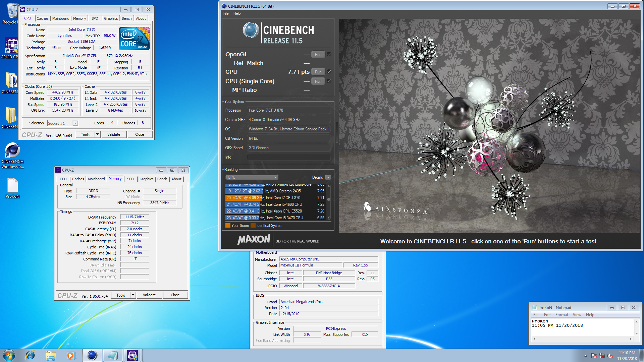Select ranking row Intel Xeon CPU E5520
This screenshot has height=362, width=644.
(x=275, y=211)
